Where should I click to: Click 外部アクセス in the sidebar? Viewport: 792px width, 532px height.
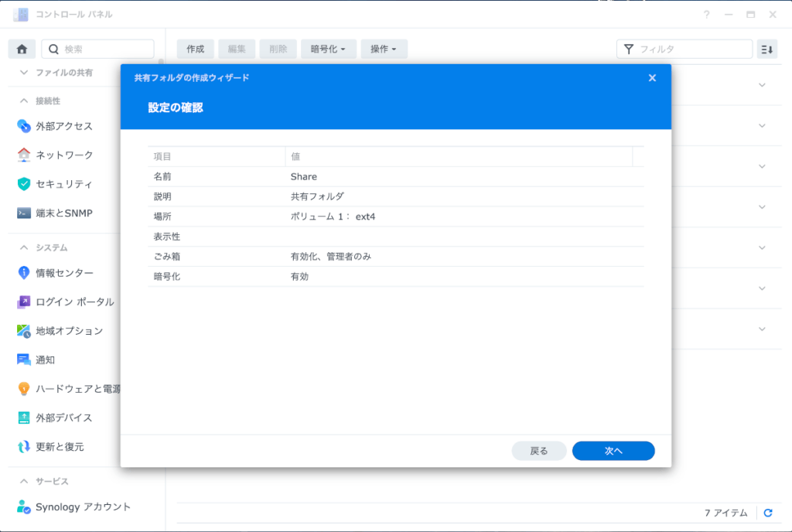(x=64, y=126)
